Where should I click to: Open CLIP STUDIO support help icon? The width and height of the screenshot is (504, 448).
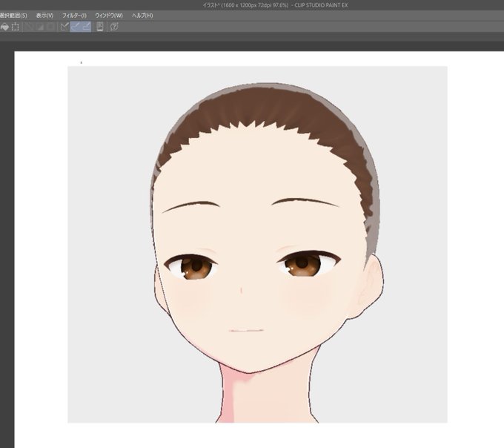click(114, 27)
